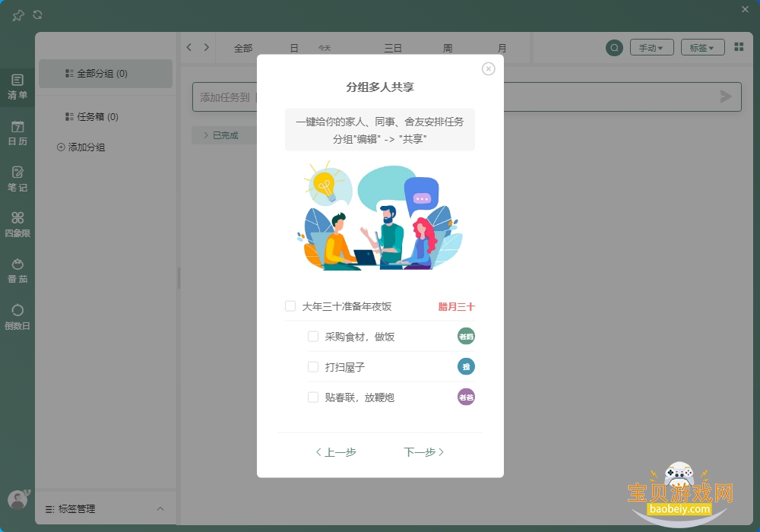The height and width of the screenshot is (532, 760).
Task: Check the 打扫屋子 subtask checkbox
Action: pos(313,367)
